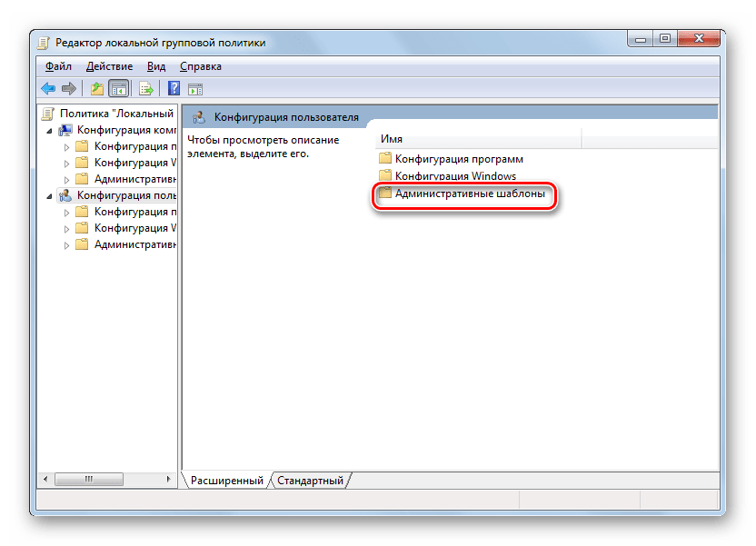Image resolution: width=756 pixels, height=546 pixels.
Task: Expand the first Административн node in the tree
Action: (66, 180)
